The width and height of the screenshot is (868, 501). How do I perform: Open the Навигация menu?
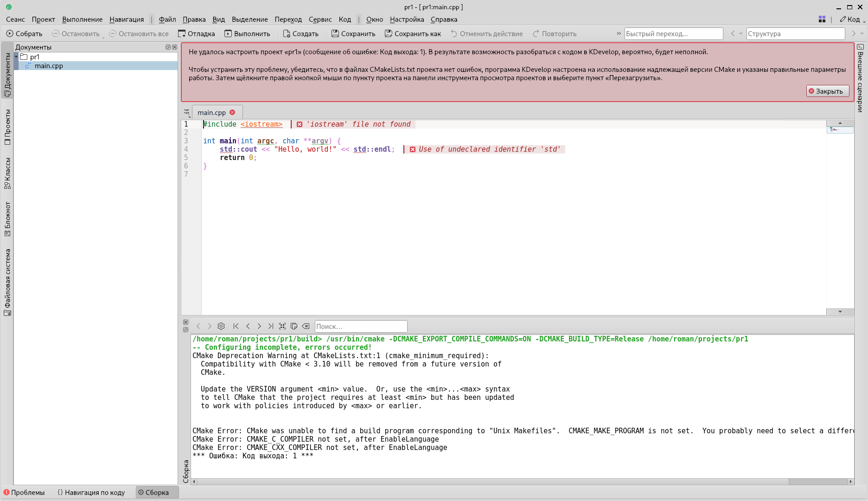127,19
